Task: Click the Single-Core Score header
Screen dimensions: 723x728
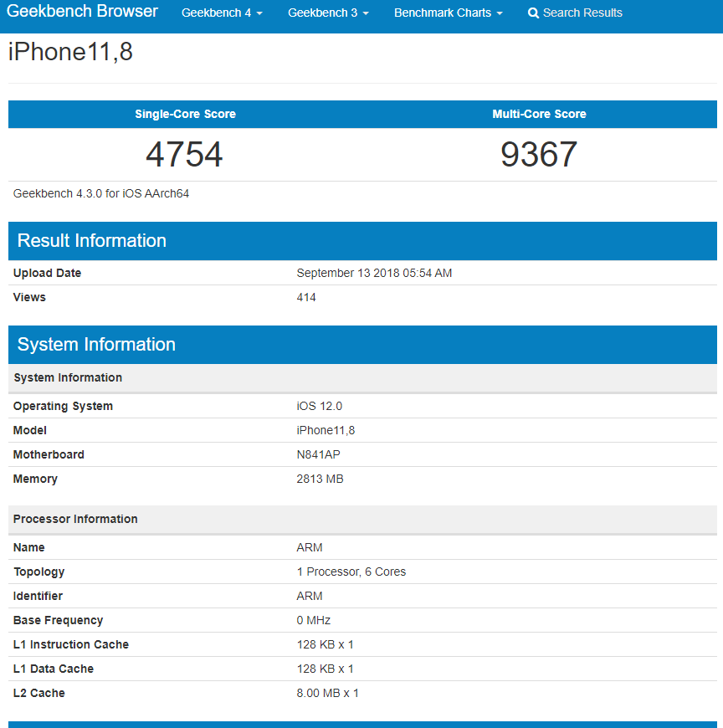Action: [185, 114]
